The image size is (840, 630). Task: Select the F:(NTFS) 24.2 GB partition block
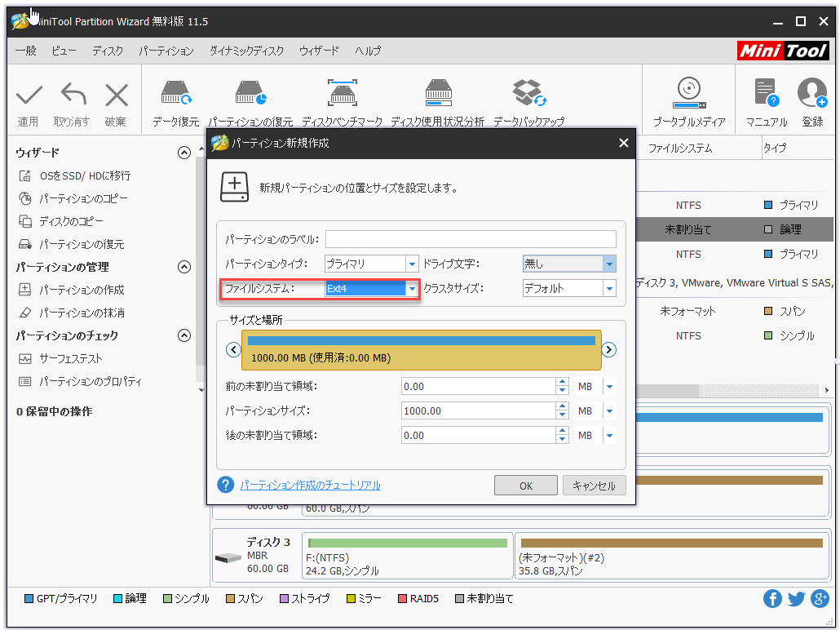click(x=408, y=556)
